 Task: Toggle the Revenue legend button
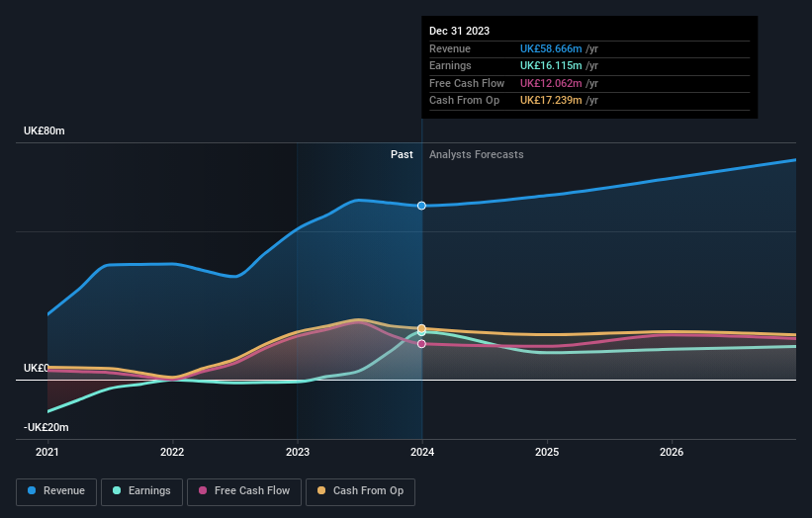56,491
